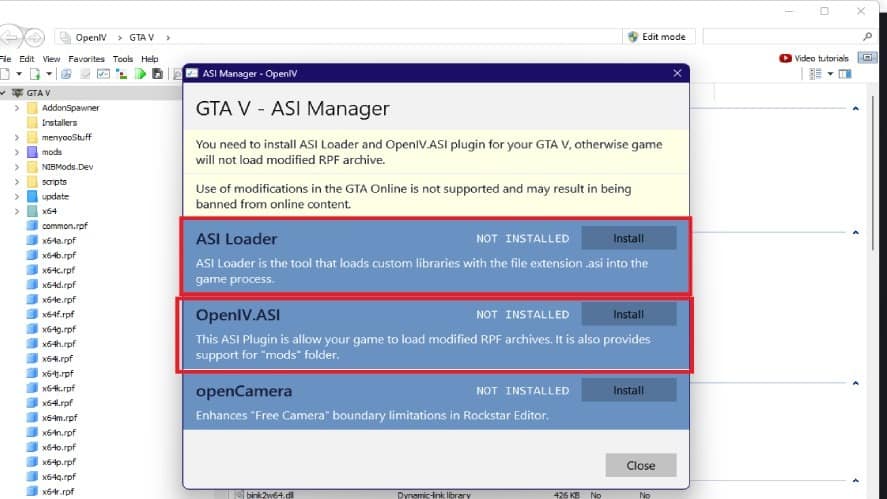The height and width of the screenshot is (499, 887).
Task: Expand the AddonSpawner folder
Action: pyautogui.click(x=16, y=107)
